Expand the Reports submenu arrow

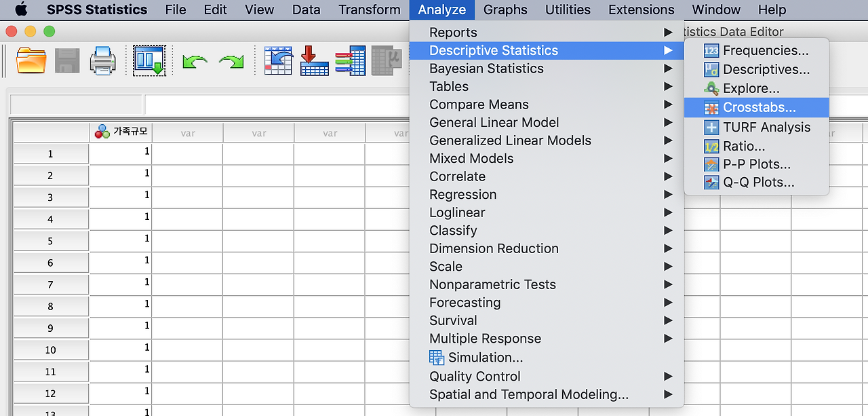668,32
